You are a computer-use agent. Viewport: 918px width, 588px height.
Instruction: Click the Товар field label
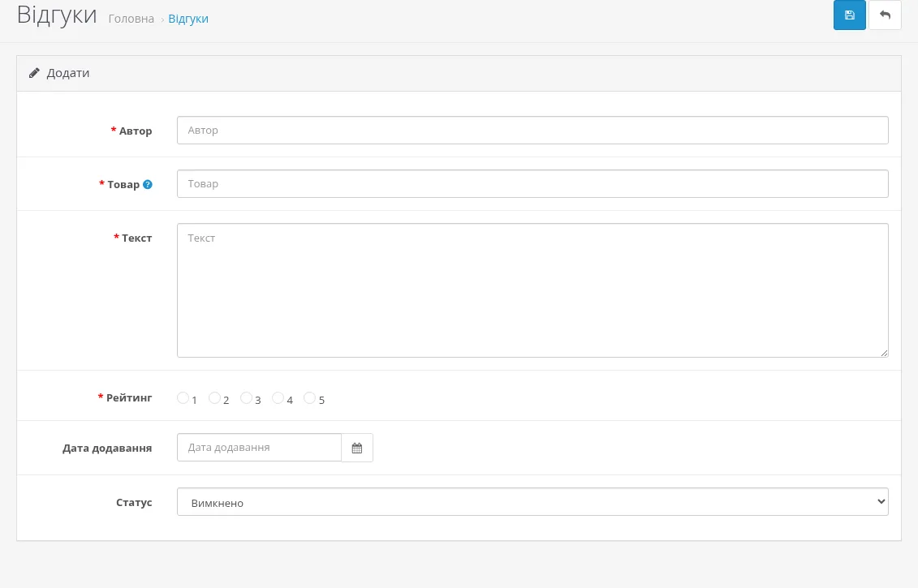[x=123, y=185]
